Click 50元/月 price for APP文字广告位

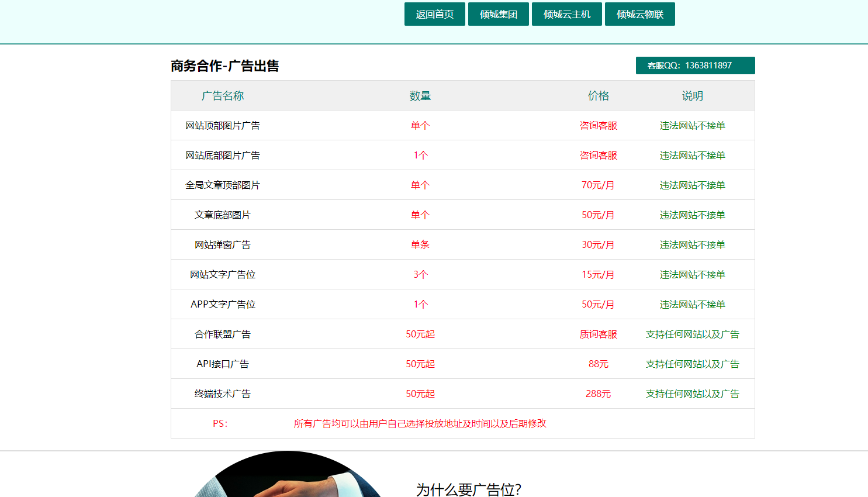pyautogui.click(x=599, y=305)
